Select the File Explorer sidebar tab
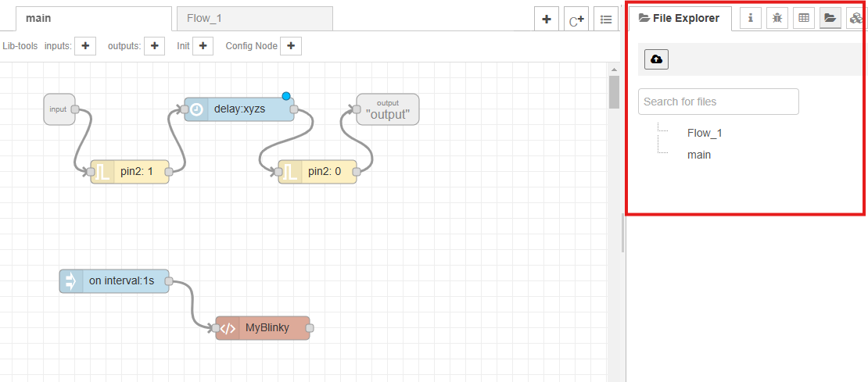Viewport: 868px width, 382px height. tap(680, 18)
